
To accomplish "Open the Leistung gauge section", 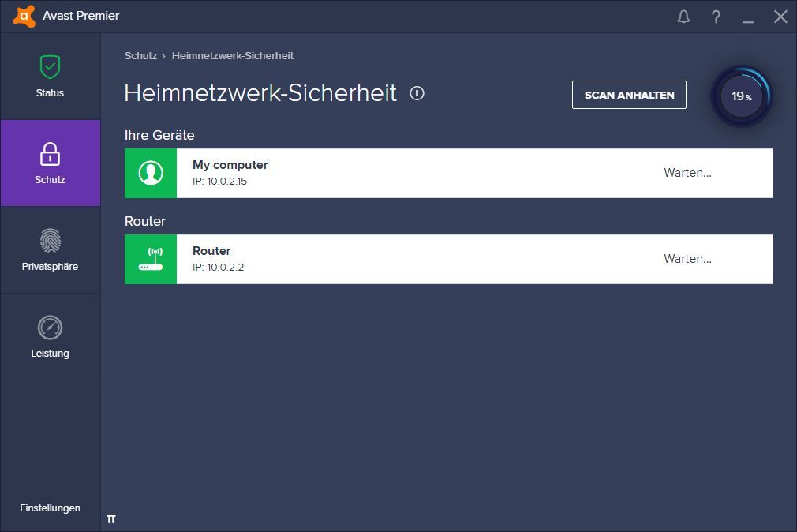I will tap(50, 337).
